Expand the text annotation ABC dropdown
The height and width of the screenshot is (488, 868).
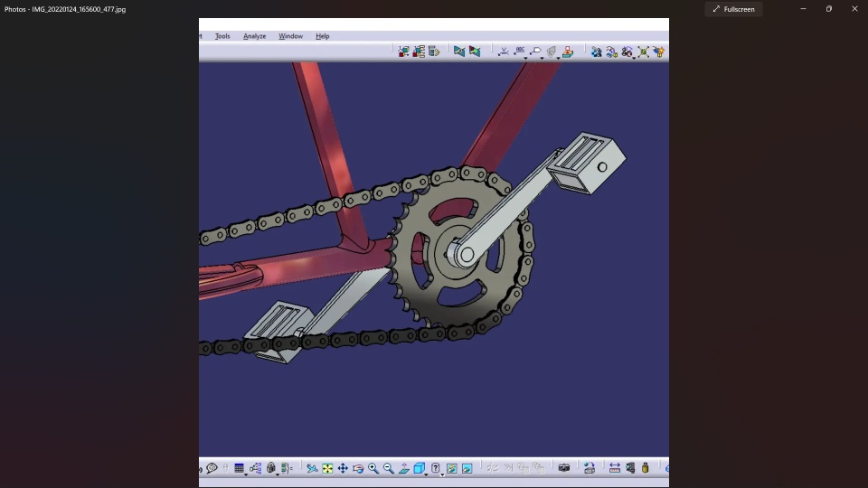[525, 58]
